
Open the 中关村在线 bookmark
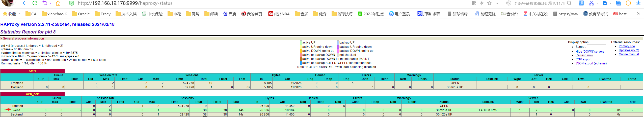pyautogui.click(x=535, y=14)
